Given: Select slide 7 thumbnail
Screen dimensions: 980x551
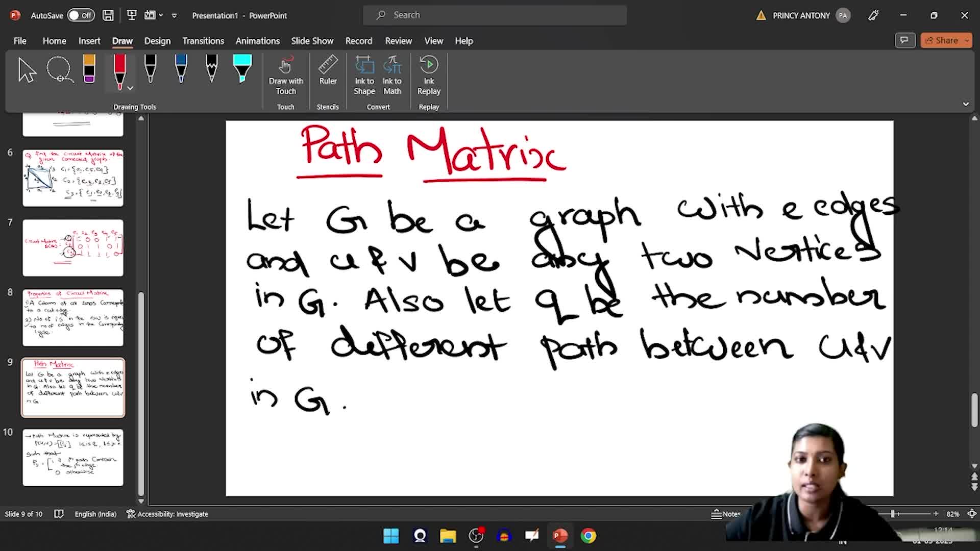Looking at the screenshot, I should (x=73, y=248).
